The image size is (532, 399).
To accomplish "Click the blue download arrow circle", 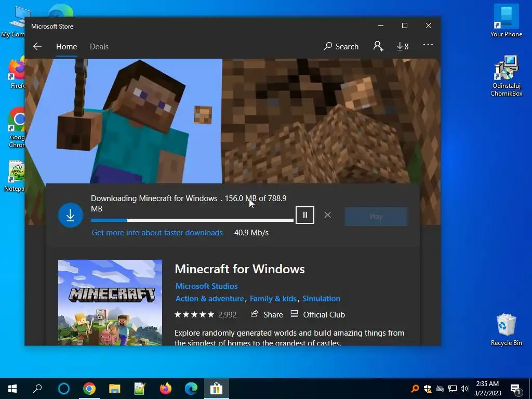I will coord(71,215).
